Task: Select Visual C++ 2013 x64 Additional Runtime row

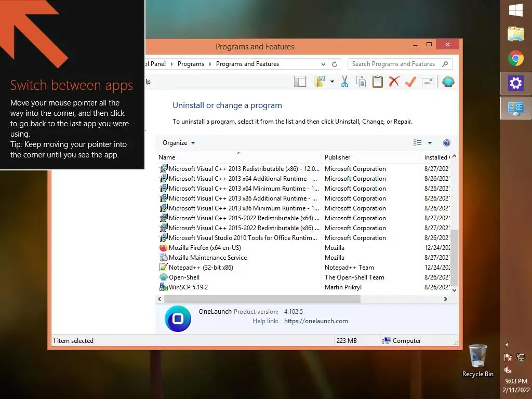Action: click(x=303, y=179)
